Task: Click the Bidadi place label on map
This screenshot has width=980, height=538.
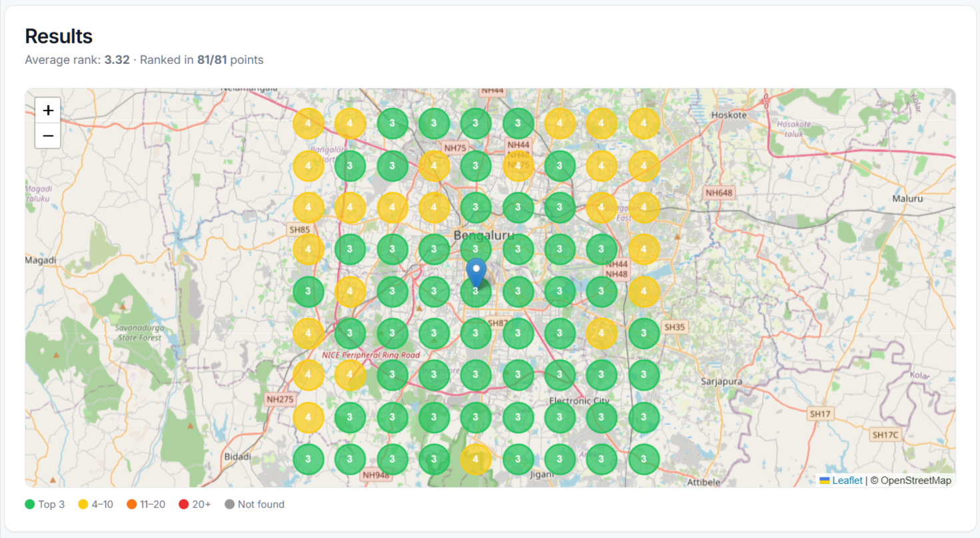Action: coord(238,457)
